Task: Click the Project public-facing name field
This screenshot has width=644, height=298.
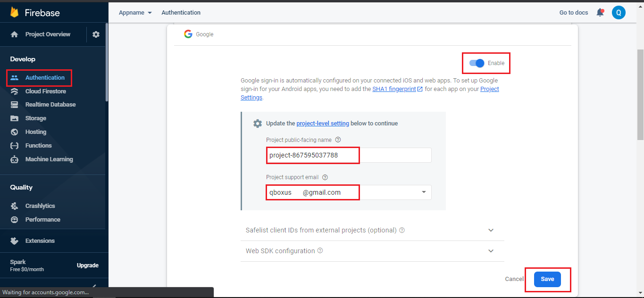Action: (348, 155)
